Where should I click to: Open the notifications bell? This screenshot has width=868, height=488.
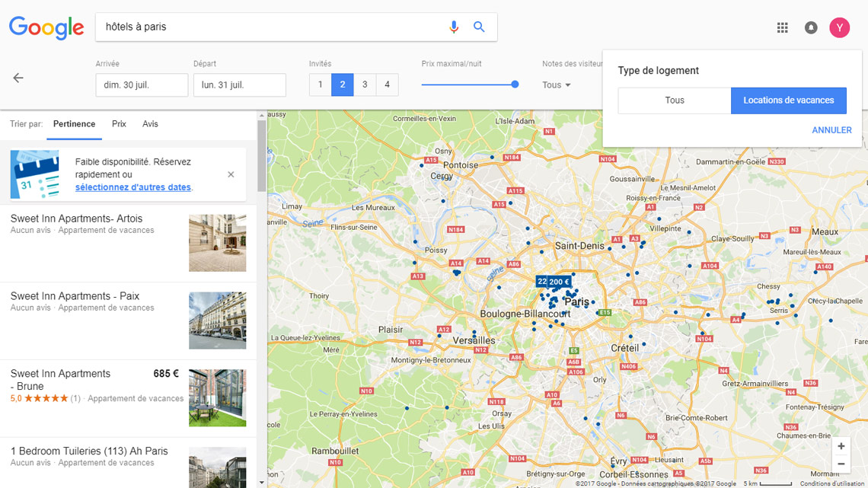(x=811, y=27)
